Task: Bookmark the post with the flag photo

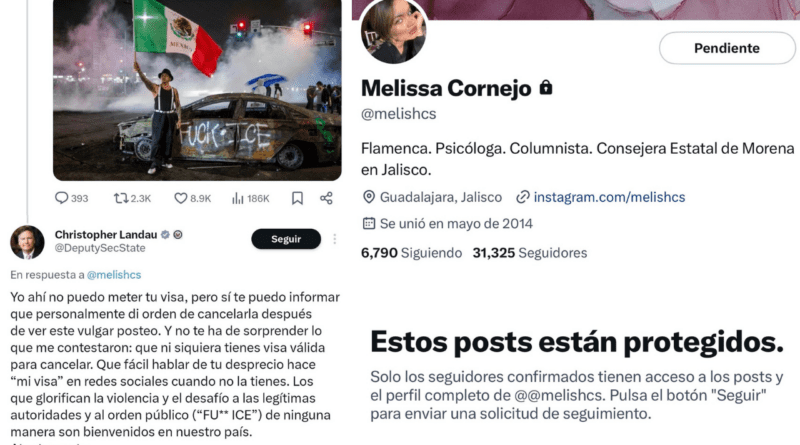Action: click(297, 198)
